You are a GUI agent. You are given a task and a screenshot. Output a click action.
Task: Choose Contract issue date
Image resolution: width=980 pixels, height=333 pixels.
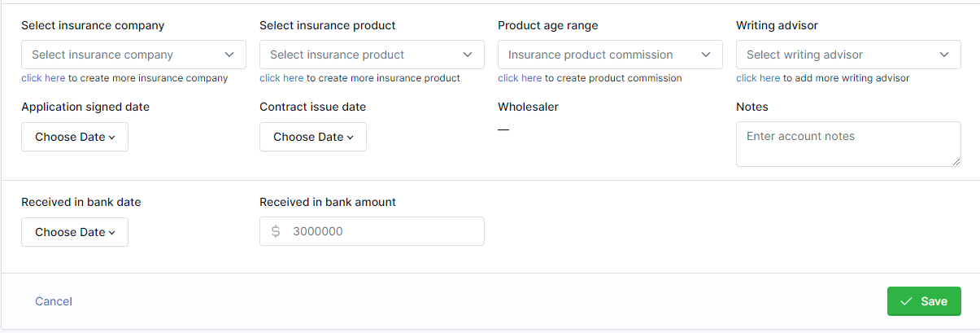click(x=313, y=137)
